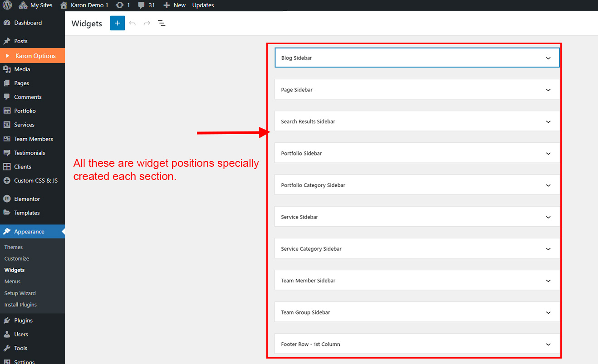Image resolution: width=598 pixels, height=364 pixels.
Task: Open the Plugins menu in sidebar
Action: click(x=24, y=320)
